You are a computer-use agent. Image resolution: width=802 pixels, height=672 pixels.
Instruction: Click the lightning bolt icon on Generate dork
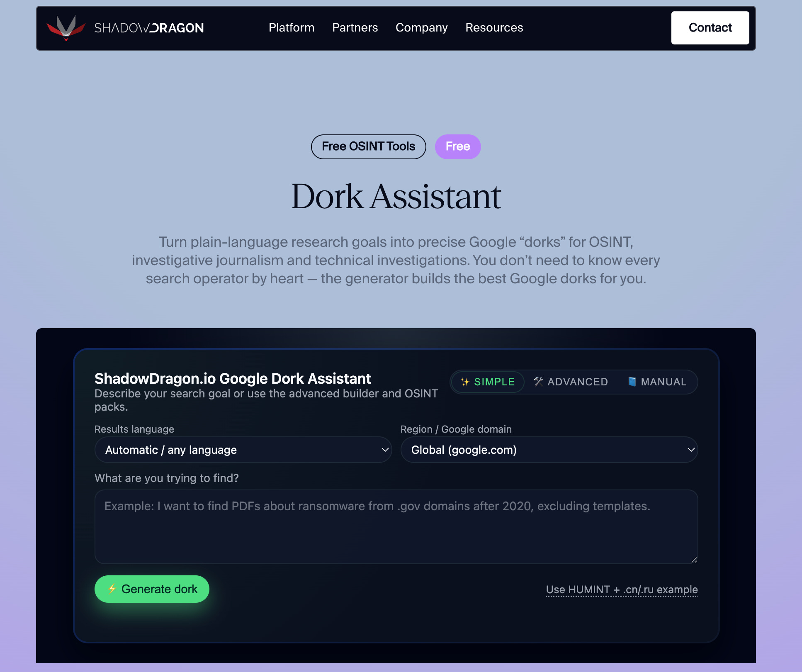tap(112, 589)
